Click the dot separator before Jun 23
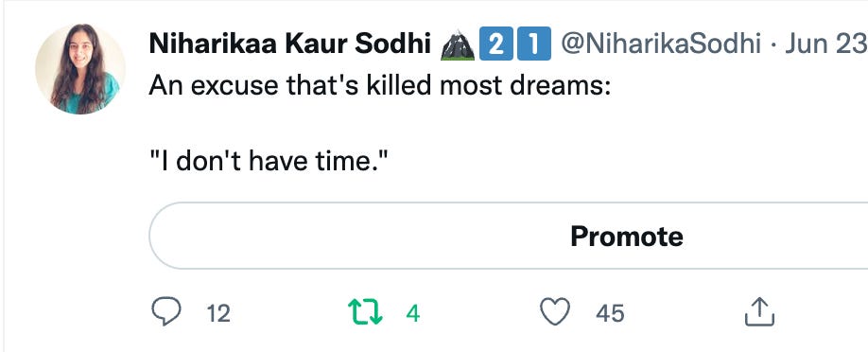The width and height of the screenshot is (868, 352). [x=773, y=44]
